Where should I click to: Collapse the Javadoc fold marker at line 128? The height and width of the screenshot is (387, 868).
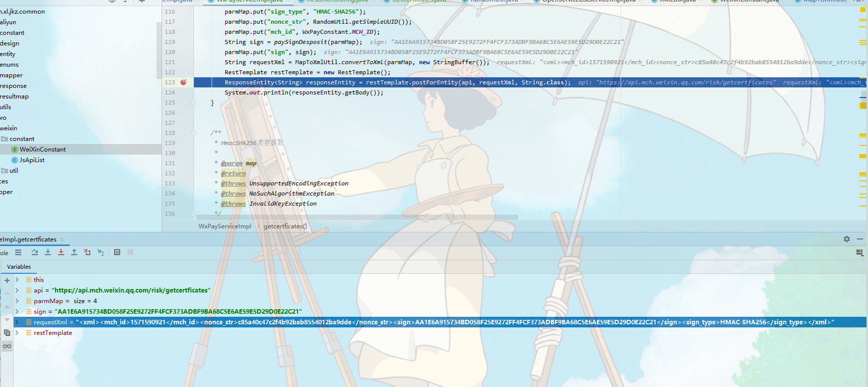coord(193,133)
